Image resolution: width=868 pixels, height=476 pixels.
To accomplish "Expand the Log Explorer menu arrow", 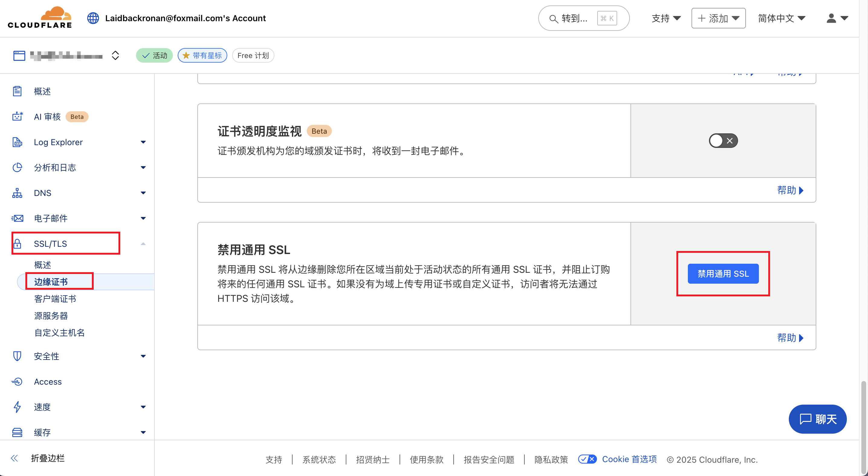I will coord(143,142).
